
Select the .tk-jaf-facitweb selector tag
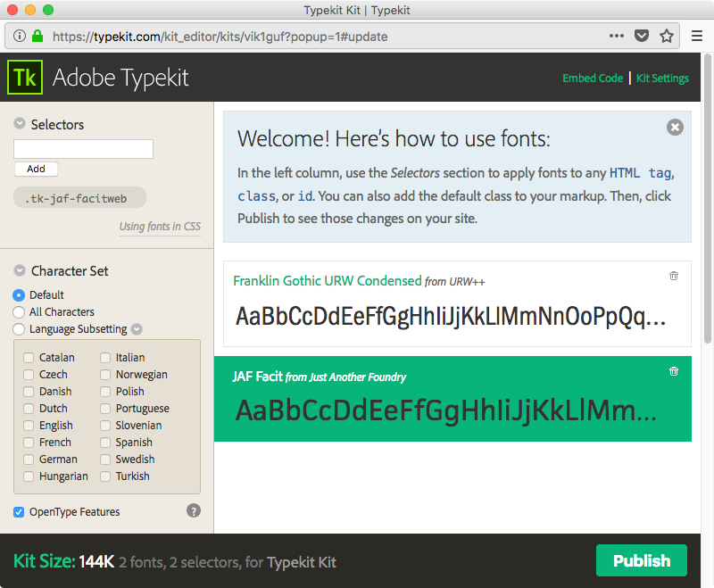tap(79, 197)
